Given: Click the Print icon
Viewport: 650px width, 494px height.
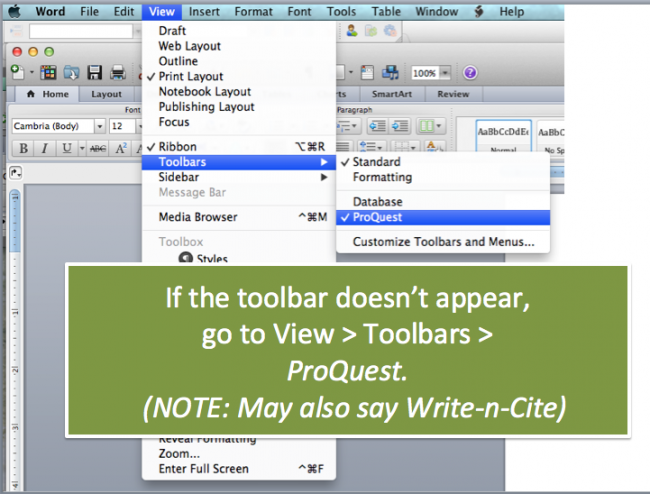Looking at the screenshot, I should pyautogui.click(x=118, y=73).
